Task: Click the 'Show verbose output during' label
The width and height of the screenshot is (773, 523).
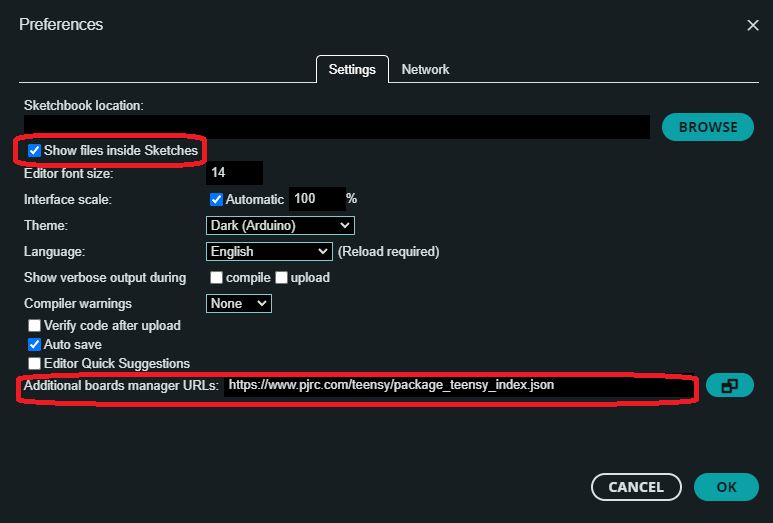Action: coord(105,278)
